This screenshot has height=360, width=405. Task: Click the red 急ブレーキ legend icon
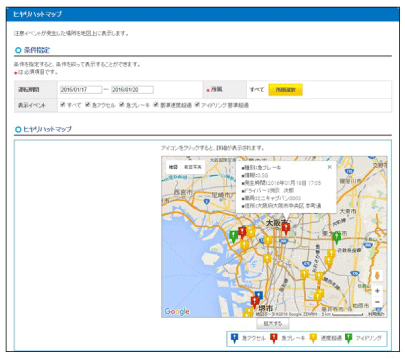tap(274, 338)
